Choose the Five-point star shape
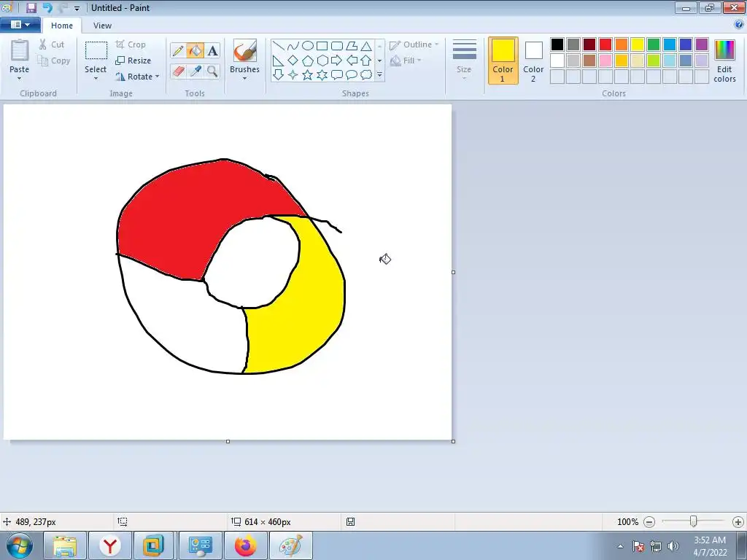The width and height of the screenshot is (747, 560). [x=308, y=75]
